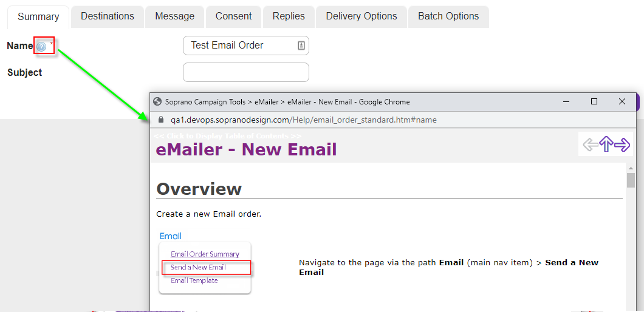The height and width of the screenshot is (312, 644).
Task: Click the up arrow to parent help topic
Action: [606, 144]
